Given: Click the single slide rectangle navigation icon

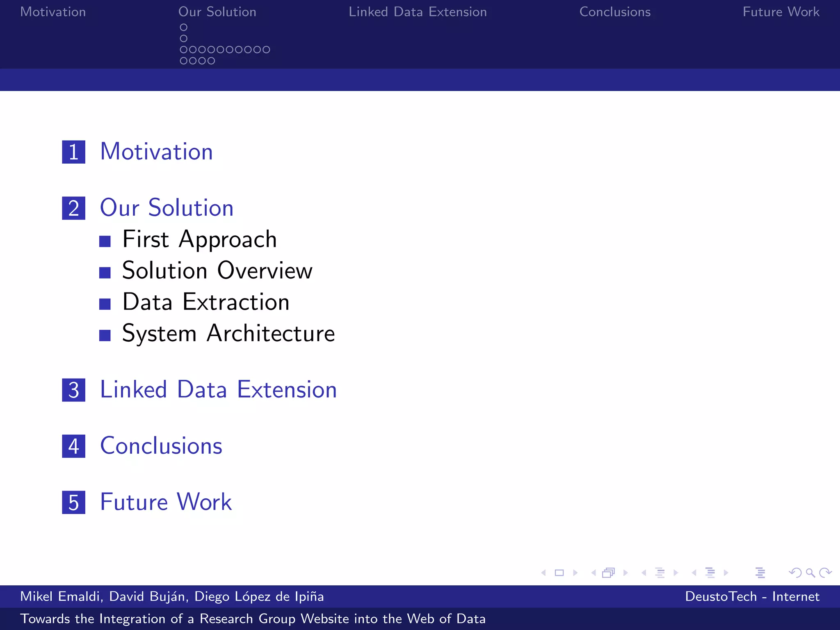Looking at the screenshot, I should [x=559, y=573].
